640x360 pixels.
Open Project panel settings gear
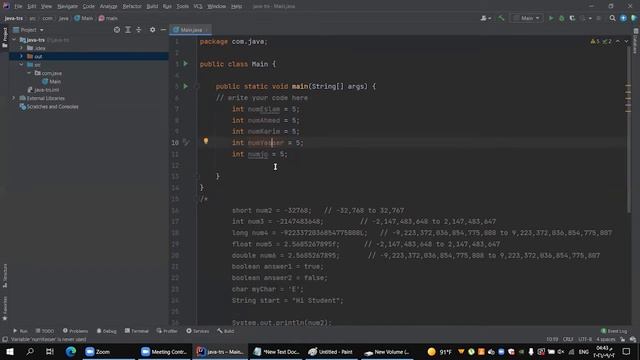pos(152,30)
